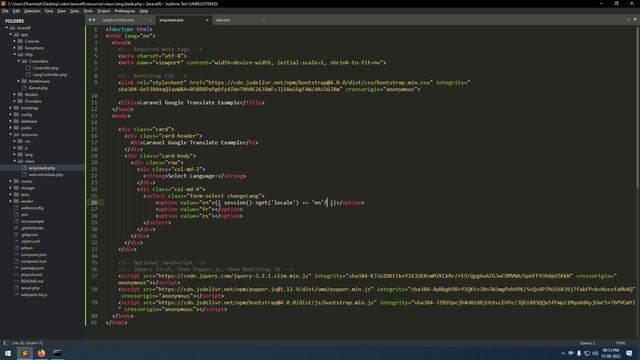Expand the Models folder arrow

(x=15, y=94)
